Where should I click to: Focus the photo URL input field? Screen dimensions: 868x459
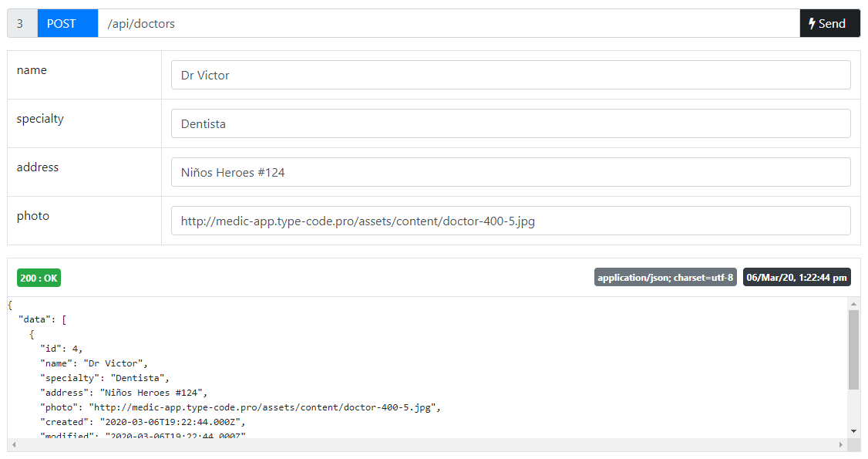[x=510, y=221]
